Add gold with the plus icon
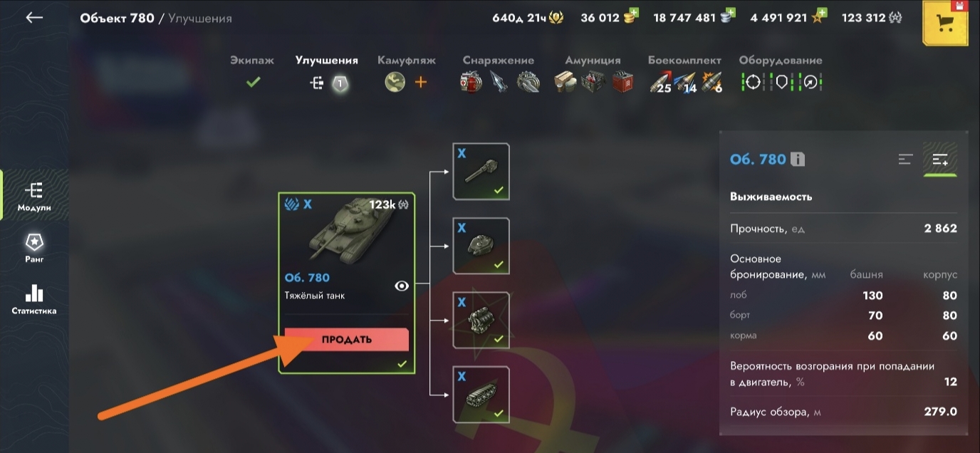Image resolution: width=980 pixels, height=453 pixels. pos(634,14)
